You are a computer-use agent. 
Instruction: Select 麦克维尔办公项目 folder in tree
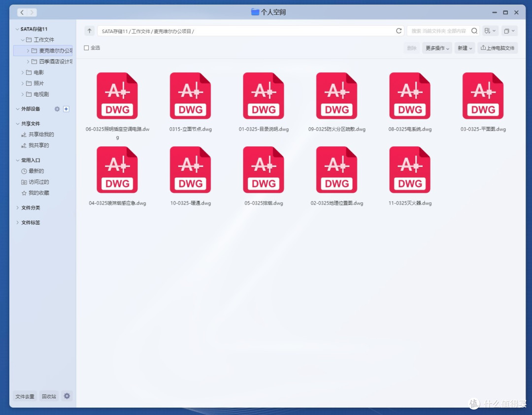pos(43,51)
